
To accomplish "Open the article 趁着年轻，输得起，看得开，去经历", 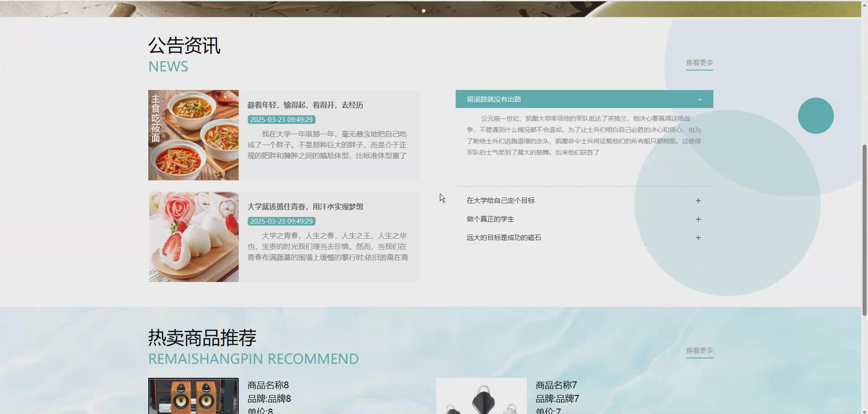I will click(x=305, y=105).
